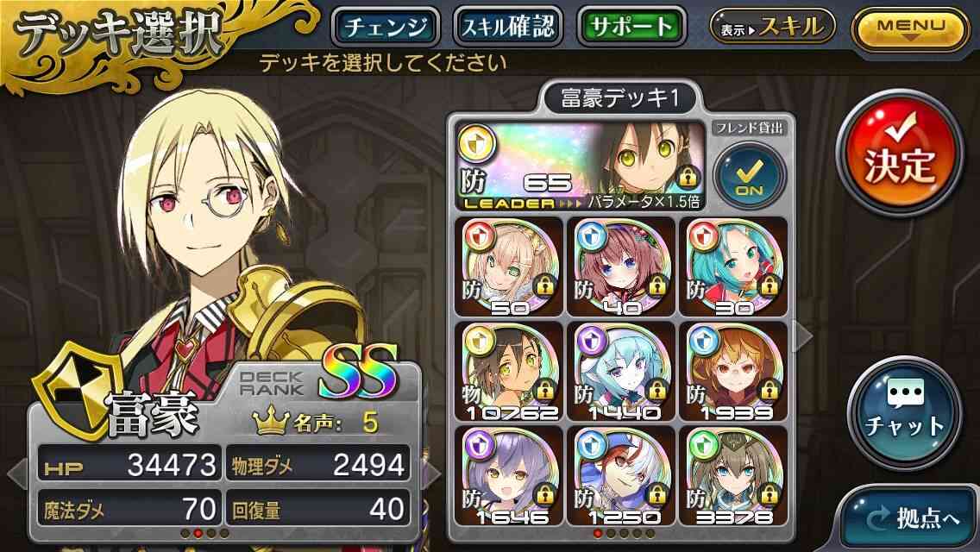This screenshot has width=980, height=552.
Task: Select the card with value 3378
Action: click(x=733, y=476)
